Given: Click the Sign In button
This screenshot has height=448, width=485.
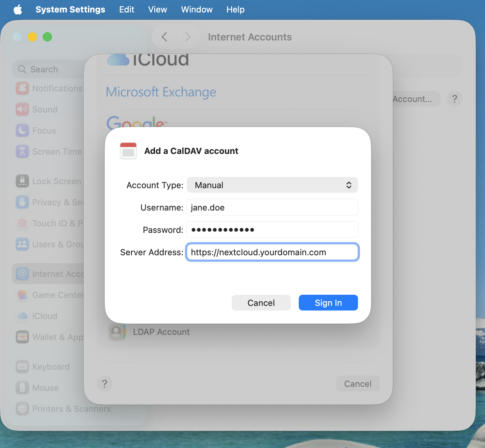Looking at the screenshot, I should [328, 302].
